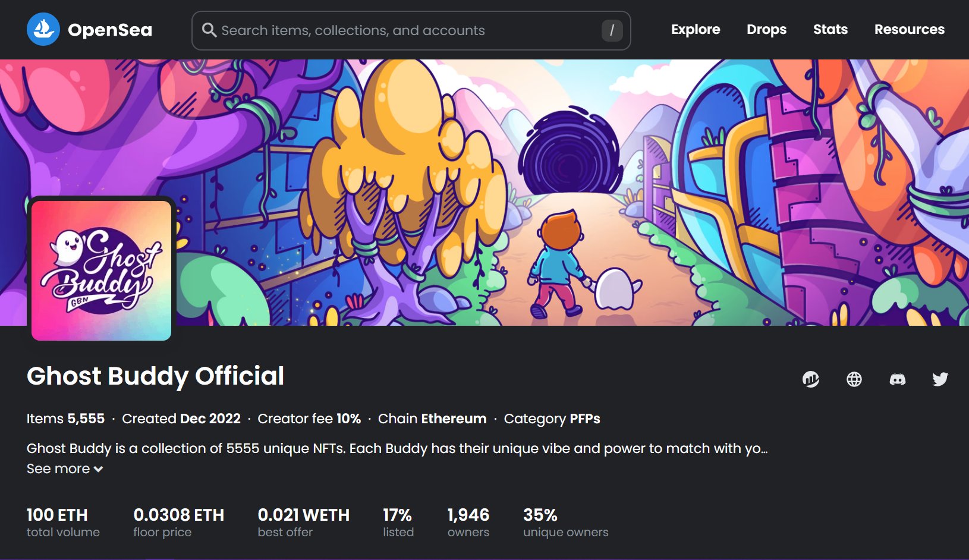Image resolution: width=969 pixels, height=560 pixels.
Task: Click the Ghost Buddy collection avatar
Action: click(x=101, y=270)
